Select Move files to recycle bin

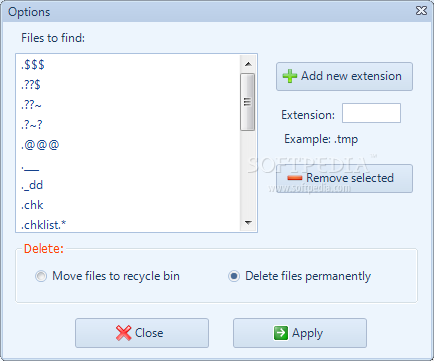tap(41, 276)
